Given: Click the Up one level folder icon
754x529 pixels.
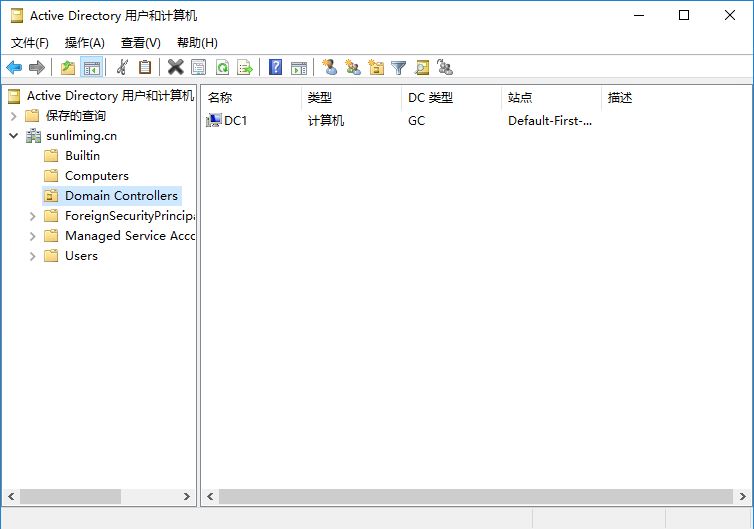Looking at the screenshot, I should coord(68,67).
